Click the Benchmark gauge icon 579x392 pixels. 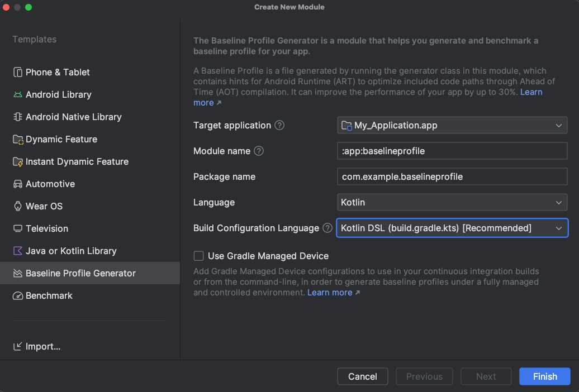[x=18, y=296]
